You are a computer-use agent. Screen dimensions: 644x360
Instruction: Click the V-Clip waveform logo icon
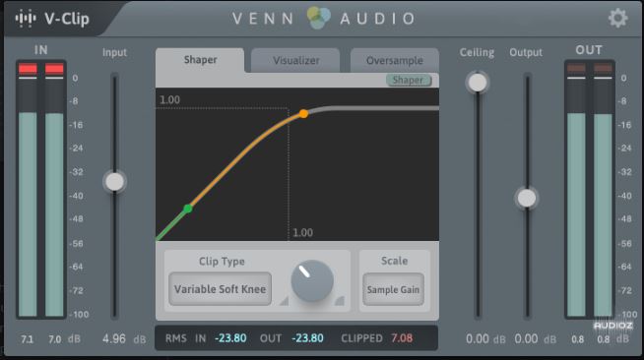tap(26, 19)
